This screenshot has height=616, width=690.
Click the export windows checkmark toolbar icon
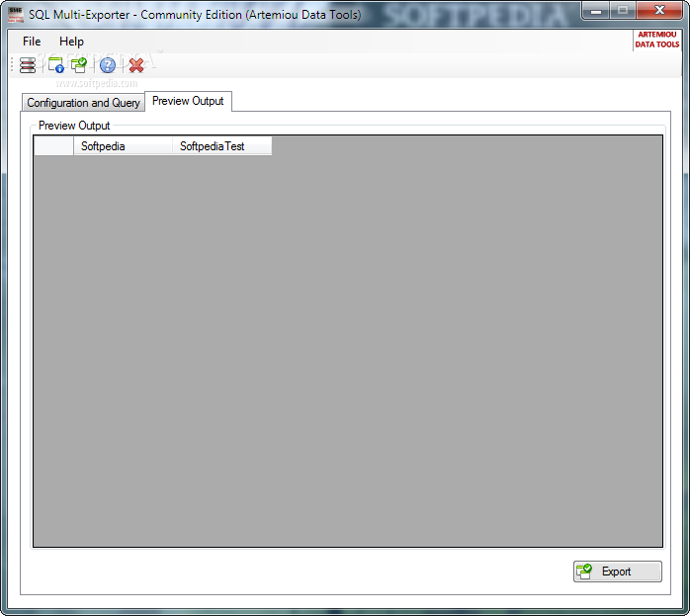pos(79,65)
